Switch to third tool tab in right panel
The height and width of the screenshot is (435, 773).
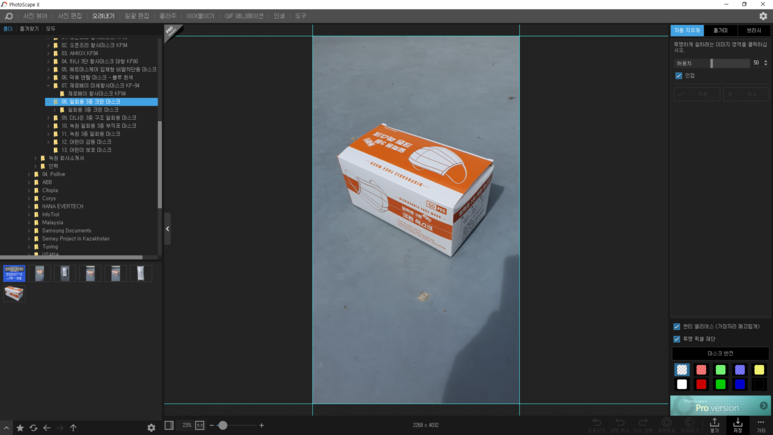(753, 31)
